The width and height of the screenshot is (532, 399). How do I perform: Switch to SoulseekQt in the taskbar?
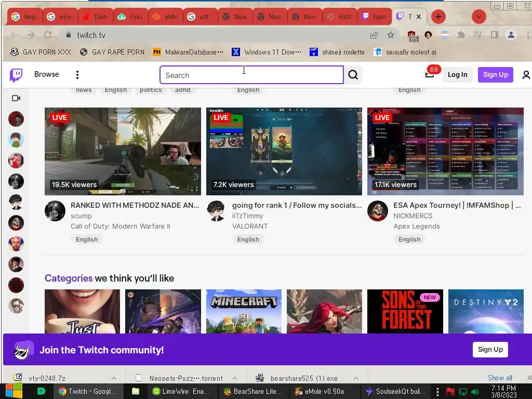395,391
